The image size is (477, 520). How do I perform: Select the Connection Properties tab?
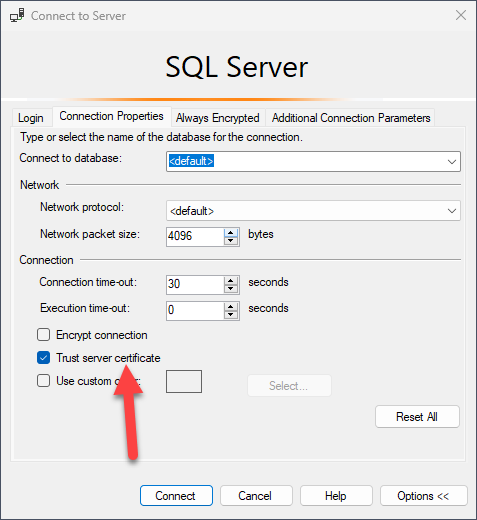[111, 116]
